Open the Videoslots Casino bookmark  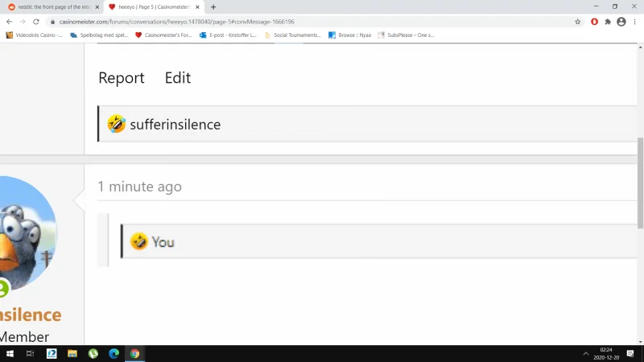click(34, 35)
